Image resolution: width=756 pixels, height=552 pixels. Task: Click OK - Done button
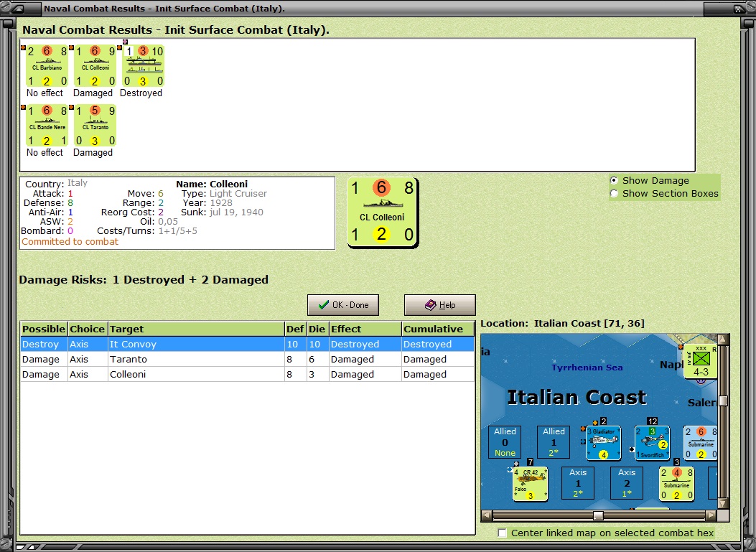(x=342, y=305)
